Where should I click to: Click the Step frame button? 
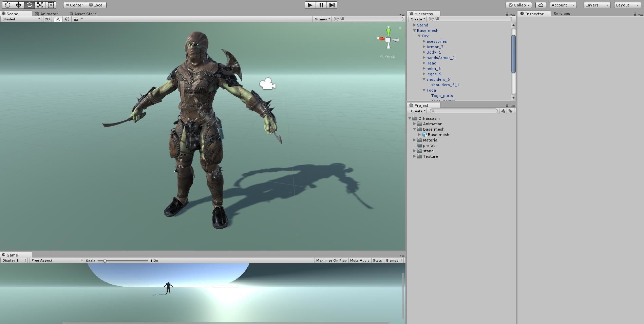(332, 5)
